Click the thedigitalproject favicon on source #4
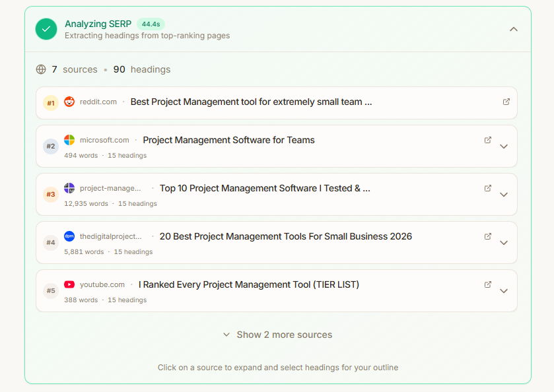The width and height of the screenshot is (554, 392). pos(69,236)
